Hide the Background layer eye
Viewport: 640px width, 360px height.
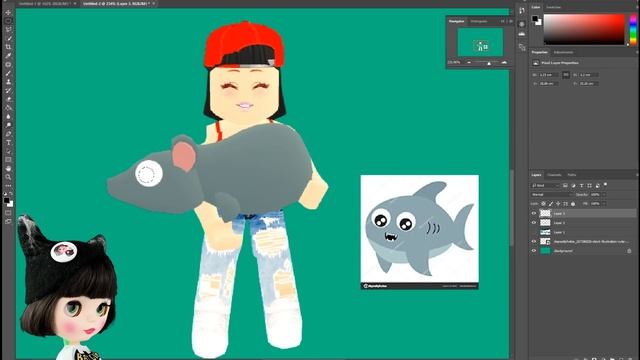click(533, 251)
